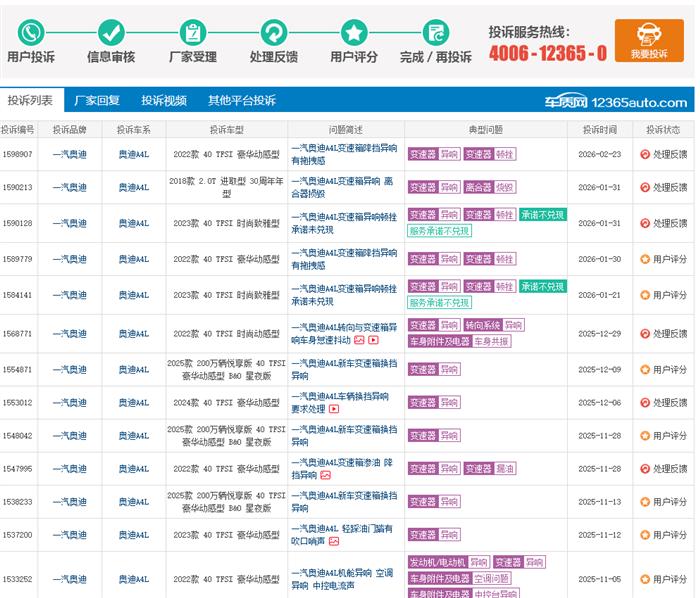The width and height of the screenshot is (700, 598).
Task: Click the green 承诺不兑现 tag in row 1590128
Action: (x=543, y=215)
